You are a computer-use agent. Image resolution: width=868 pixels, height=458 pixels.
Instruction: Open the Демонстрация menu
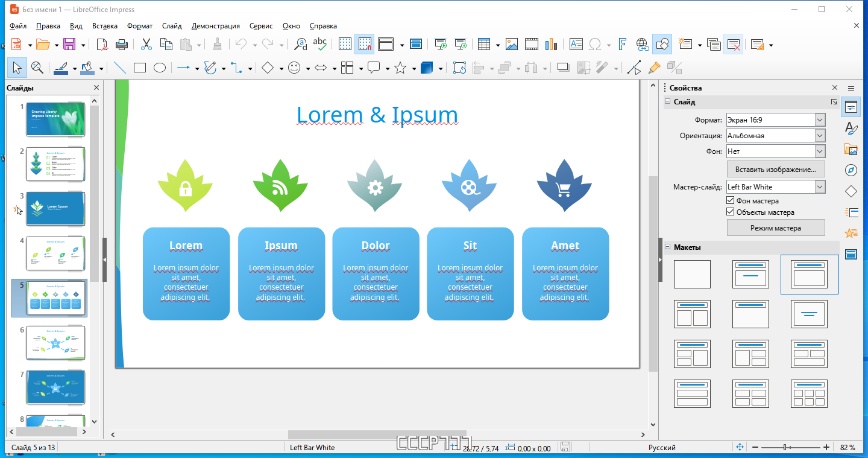pos(216,26)
